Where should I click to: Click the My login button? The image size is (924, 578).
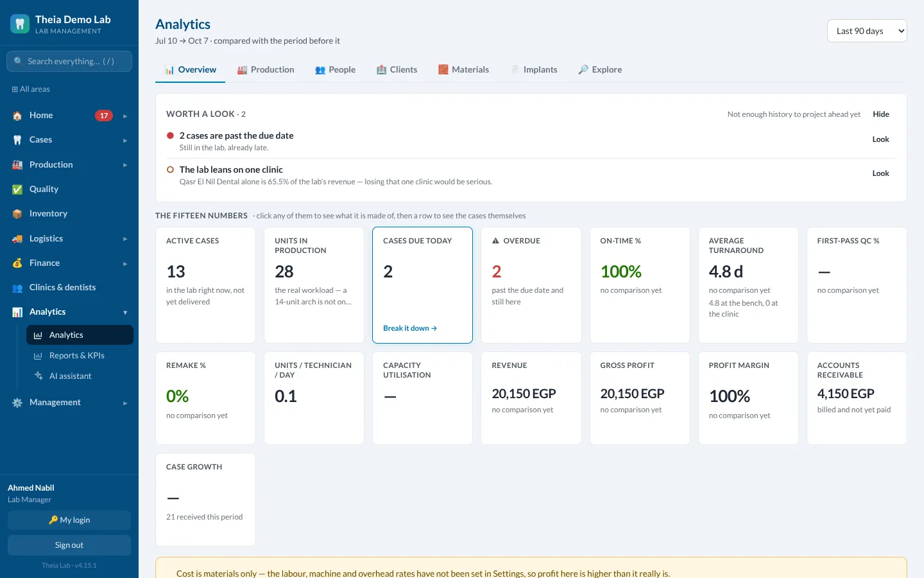69,520
